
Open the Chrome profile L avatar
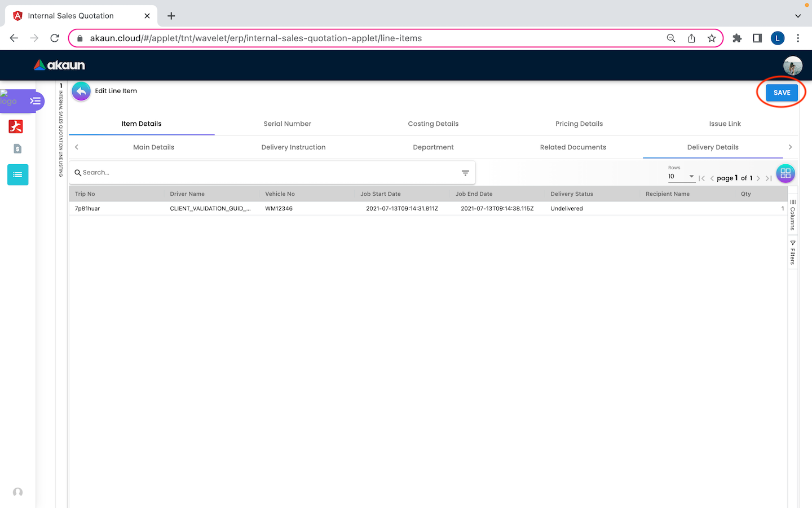coord(778,38)
